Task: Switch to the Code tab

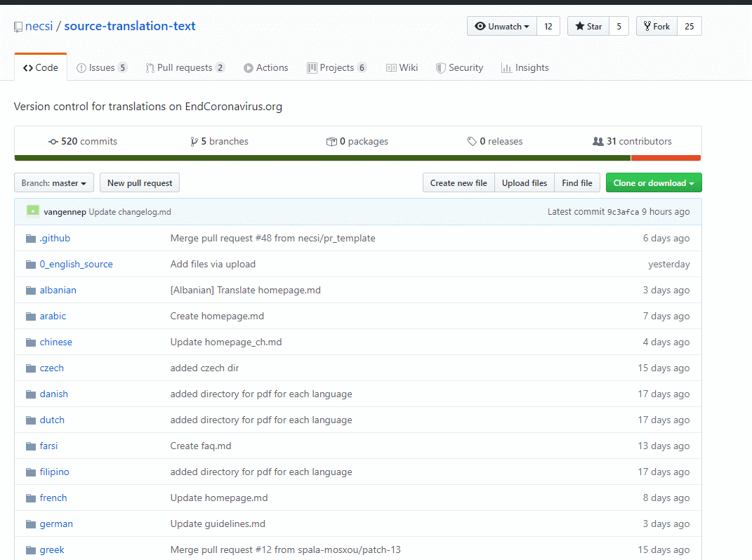Action: 41,67
